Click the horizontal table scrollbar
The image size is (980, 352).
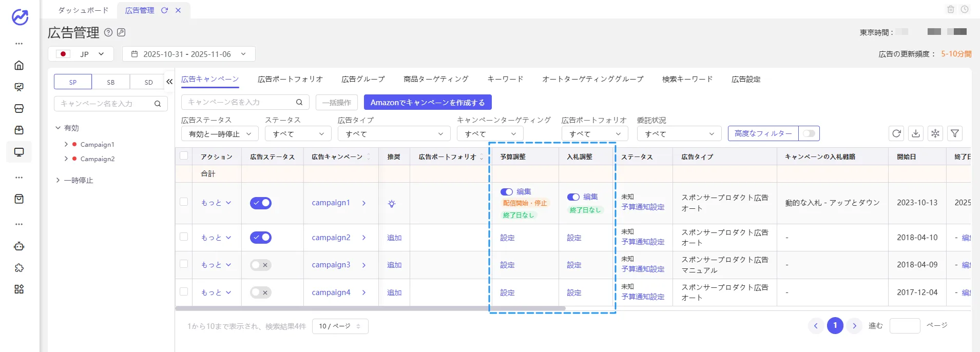tap(370, 308)
